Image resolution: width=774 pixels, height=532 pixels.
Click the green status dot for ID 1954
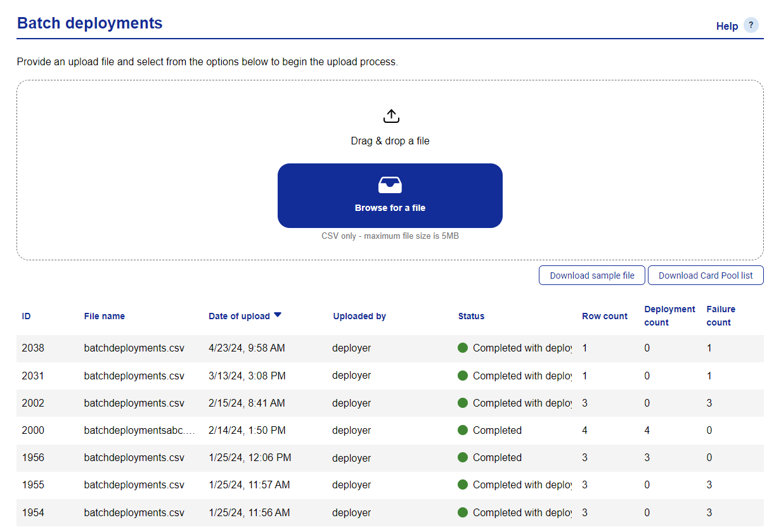pyautogui.click(x=463, y=512)
